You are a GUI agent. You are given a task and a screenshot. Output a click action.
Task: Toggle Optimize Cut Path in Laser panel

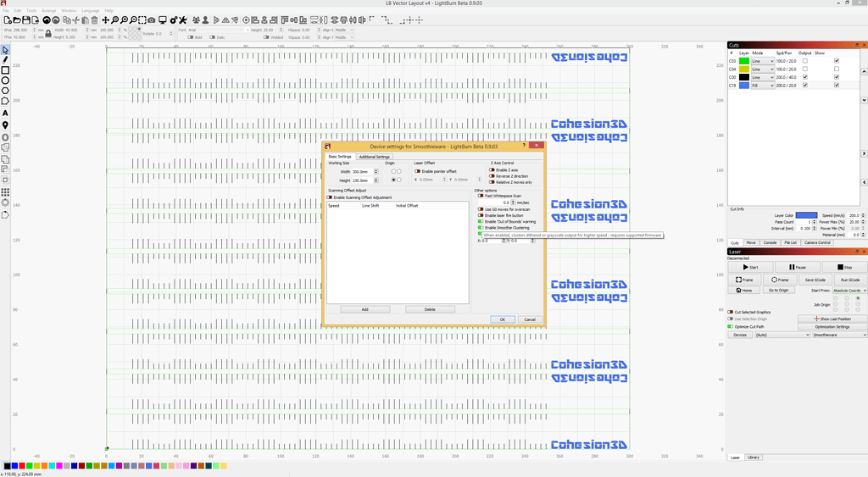[731, 326]
